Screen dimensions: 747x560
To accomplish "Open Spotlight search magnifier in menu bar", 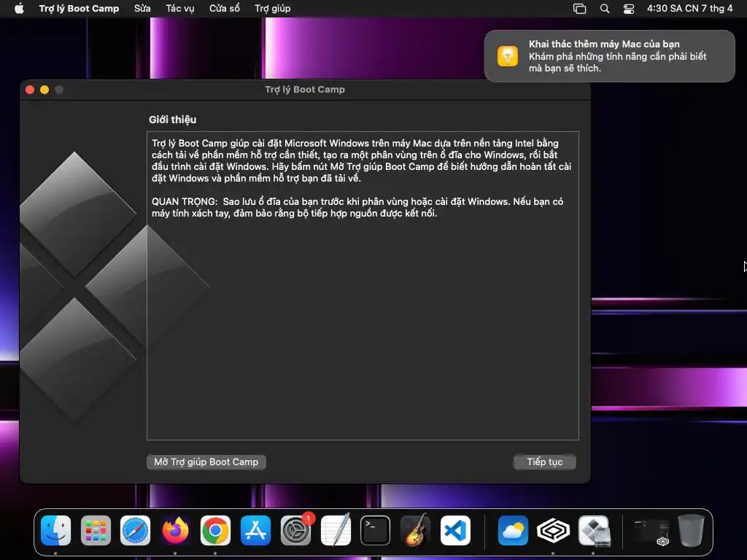I will (x=605, y=9).
